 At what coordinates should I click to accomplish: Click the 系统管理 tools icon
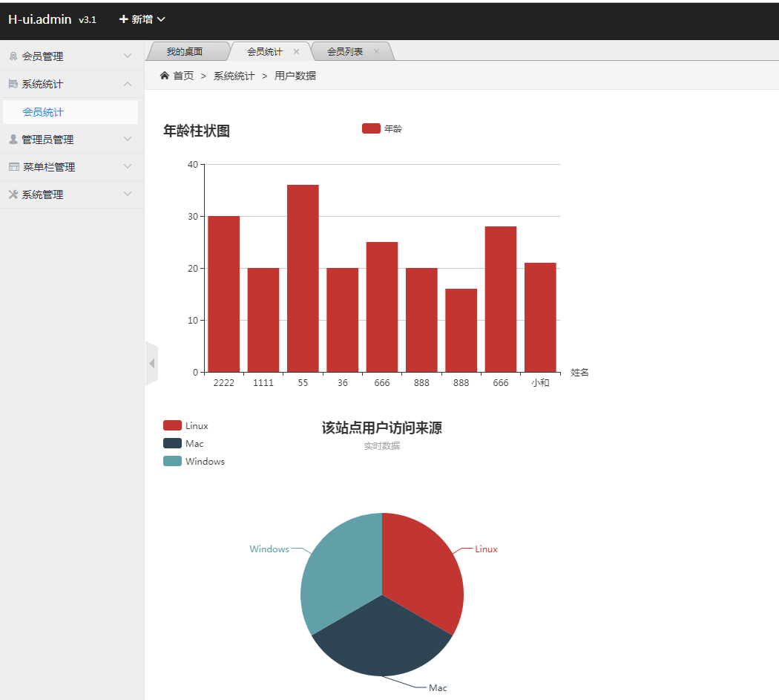pos(13,194)
